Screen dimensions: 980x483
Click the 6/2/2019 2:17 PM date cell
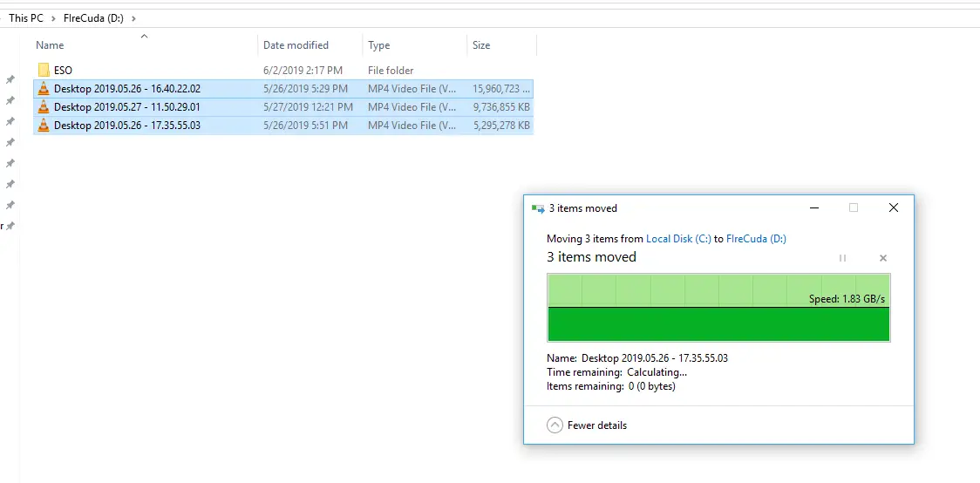click(x=303, y=71)
